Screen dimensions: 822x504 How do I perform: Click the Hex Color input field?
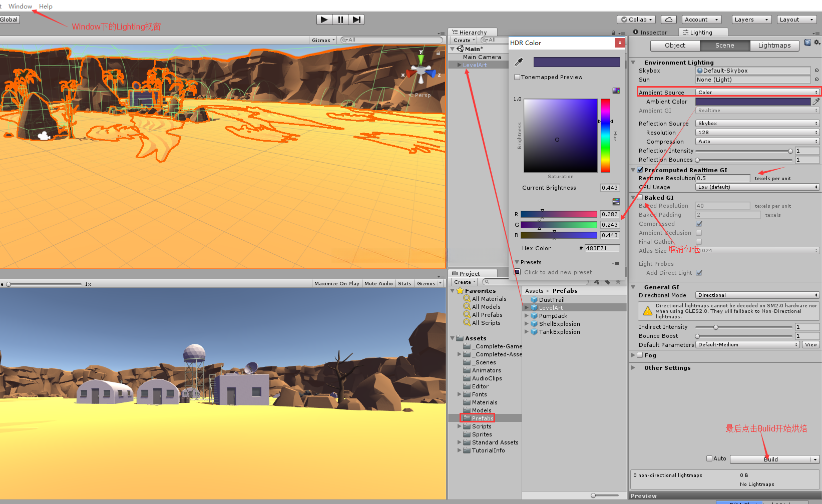click(602, 248)
